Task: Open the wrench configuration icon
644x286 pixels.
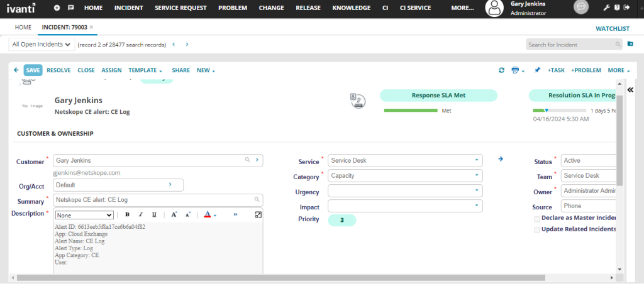Action: click(x=606, y=8)
